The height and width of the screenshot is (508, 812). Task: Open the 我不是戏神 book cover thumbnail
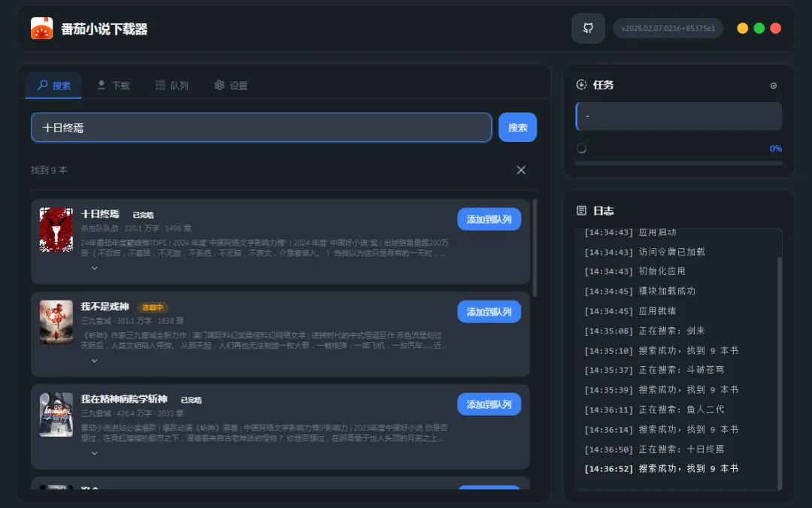pos(56,322)
